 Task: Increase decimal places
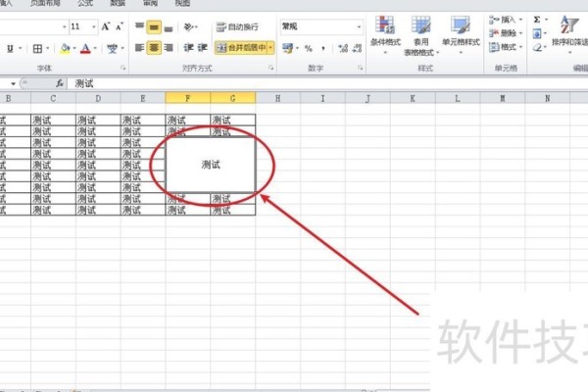[343, 48]
